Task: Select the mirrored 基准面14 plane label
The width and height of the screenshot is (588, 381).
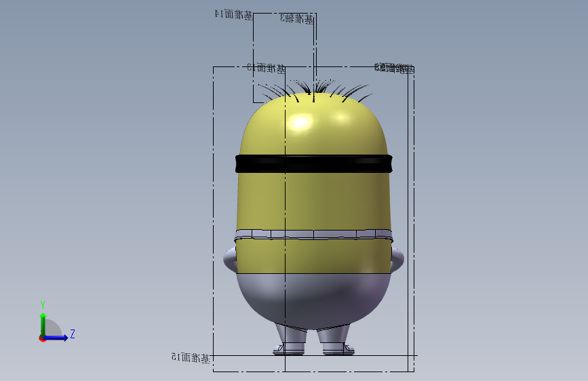Action: point(233,15)
